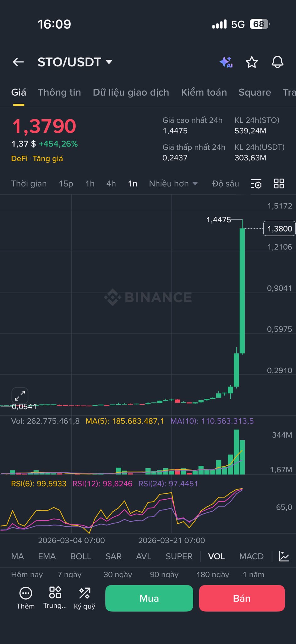Image resolution: width=296 pixels, height=644 pixels.
Task: Expand chart to fullscreen
Action: 20,395
